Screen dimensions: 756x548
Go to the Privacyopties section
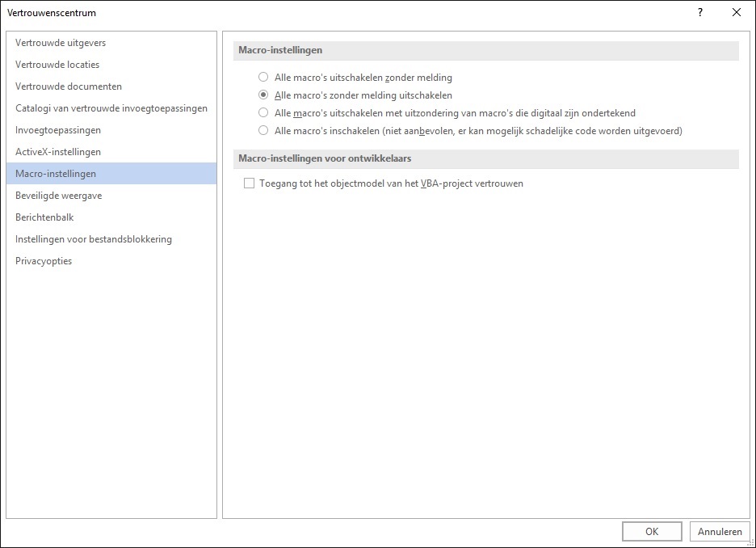pyautogui.click(x=111, y=260)
